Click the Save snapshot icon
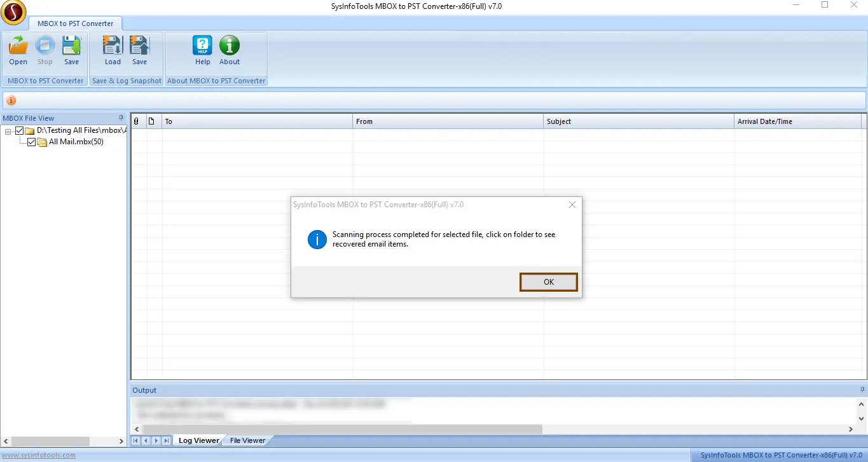 pyautogui.click(x=139, y=46)
